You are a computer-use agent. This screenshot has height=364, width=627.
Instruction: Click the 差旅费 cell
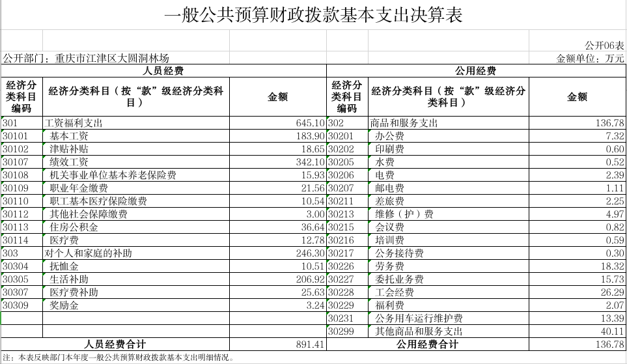449,201
